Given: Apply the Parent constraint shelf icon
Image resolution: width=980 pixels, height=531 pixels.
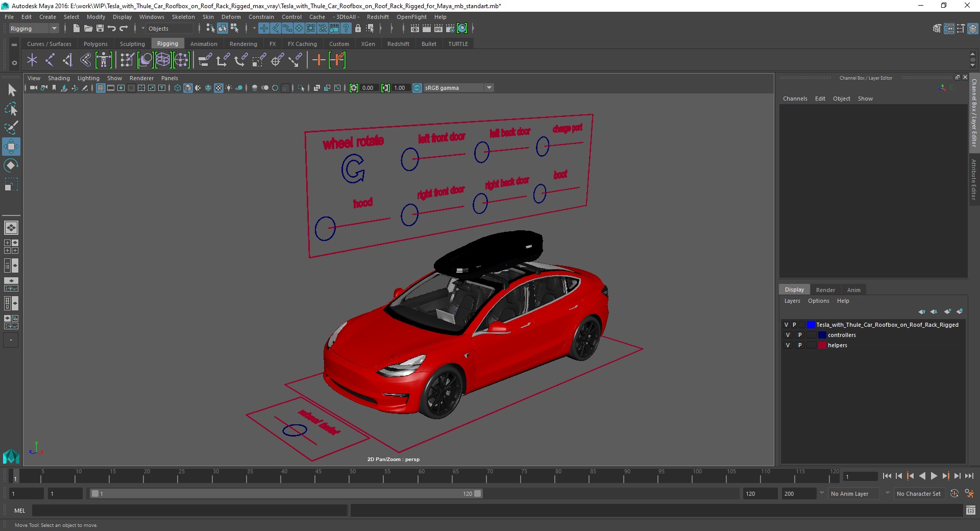Looking at the screenshot, I should tap(205, 60).
